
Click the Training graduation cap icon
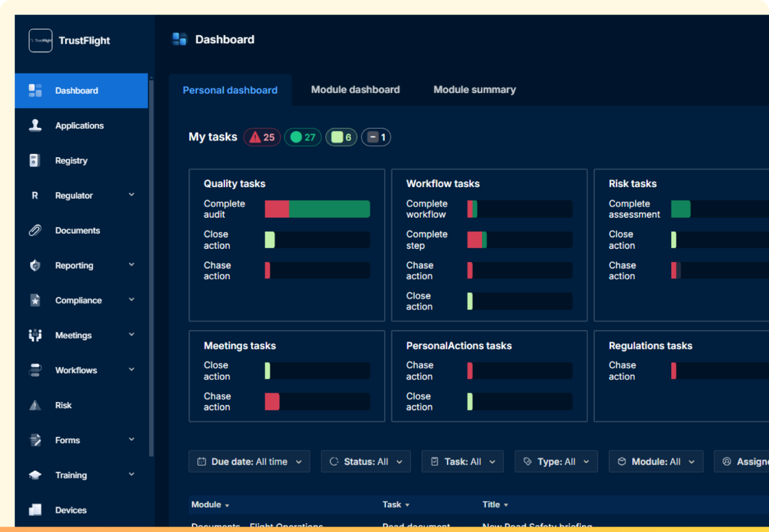[35, 474]
